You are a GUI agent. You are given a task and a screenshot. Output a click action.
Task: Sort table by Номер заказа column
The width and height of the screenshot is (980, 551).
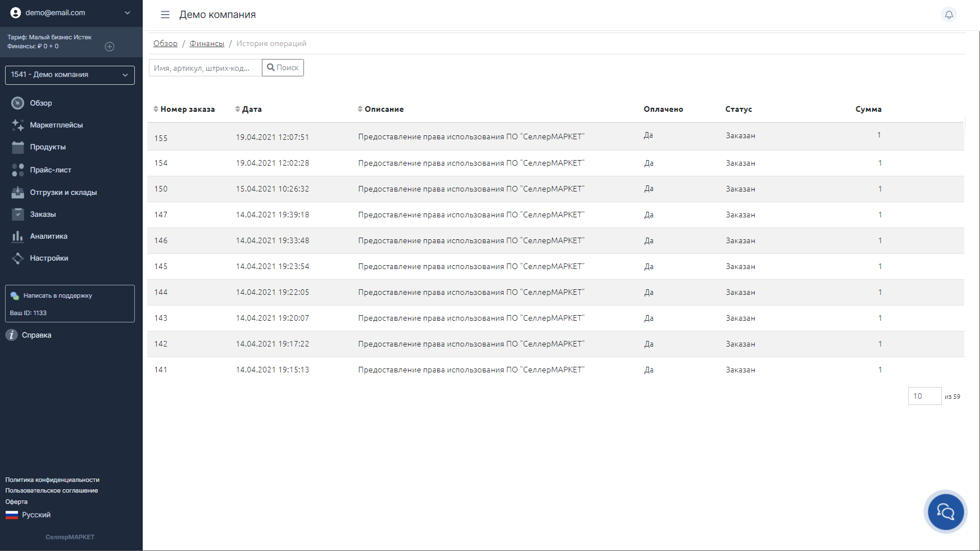pyautogui.click(x=184, y=109)
